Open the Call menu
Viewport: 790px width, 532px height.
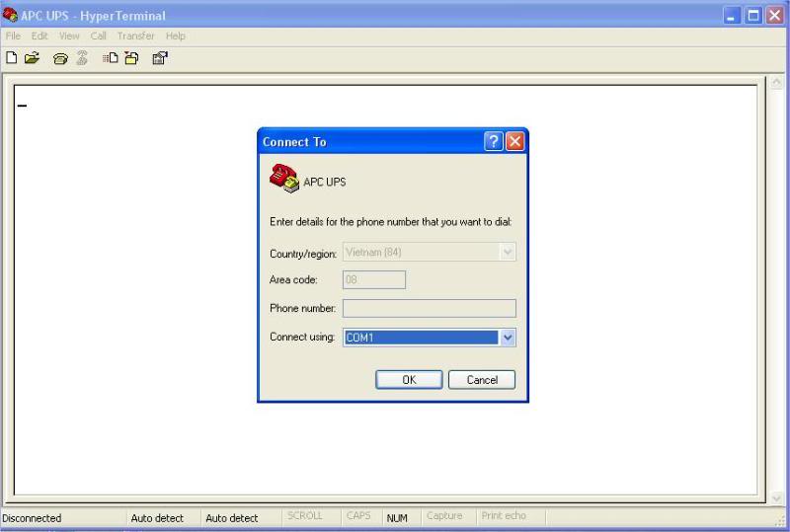pos(99,36)
